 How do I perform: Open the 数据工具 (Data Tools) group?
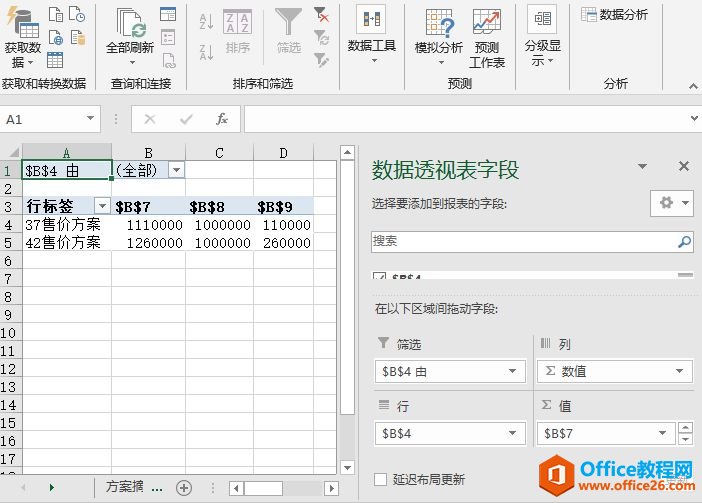click(x=372, y=34)
